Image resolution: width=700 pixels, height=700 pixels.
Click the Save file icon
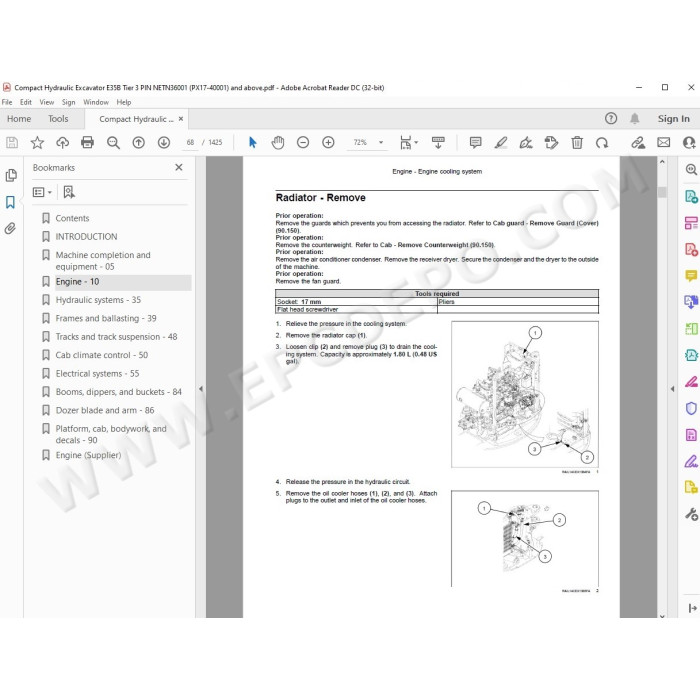tap(12, 142)
